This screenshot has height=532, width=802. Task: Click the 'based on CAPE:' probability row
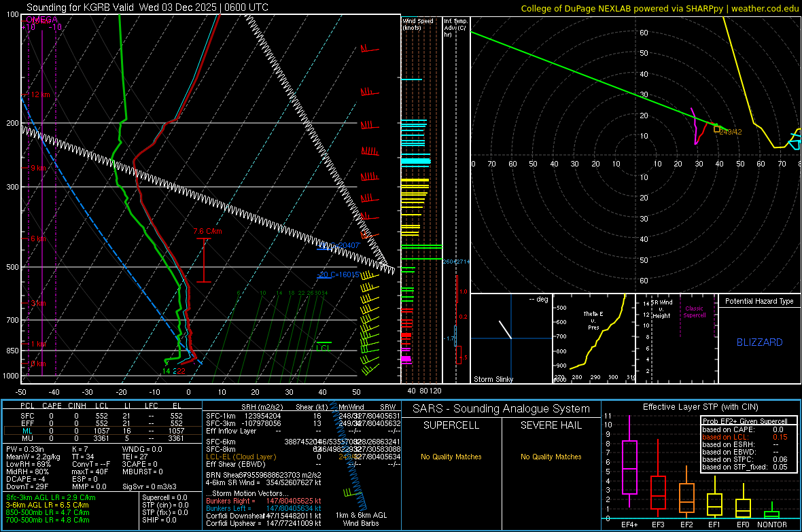pos(745,429)
